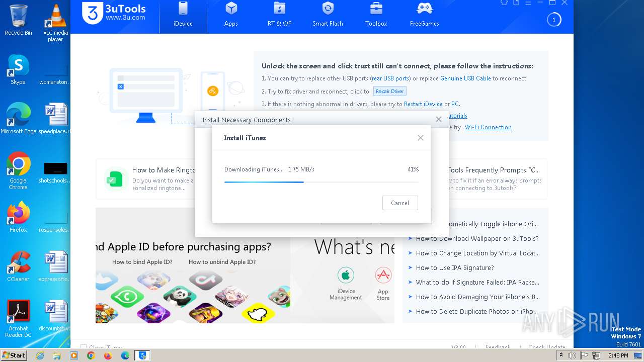The image size is (644, 362).
Task: Click the Start button
Action: [14, 355]
